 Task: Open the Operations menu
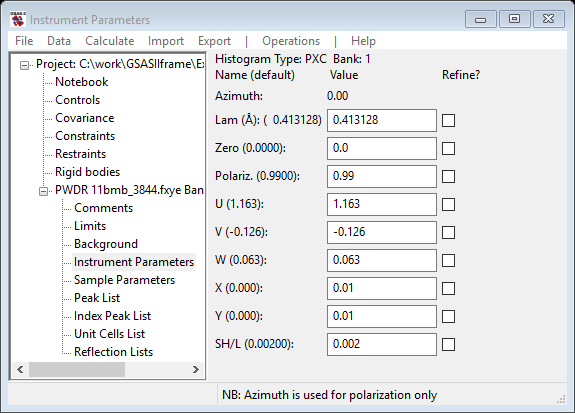tap(291, 41)
